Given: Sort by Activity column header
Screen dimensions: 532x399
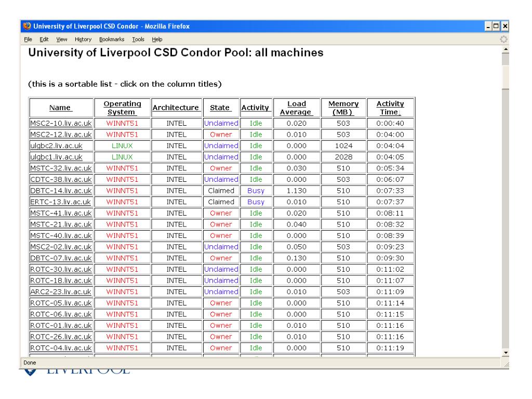Looking at the screenshot, I should click(255, 108).
